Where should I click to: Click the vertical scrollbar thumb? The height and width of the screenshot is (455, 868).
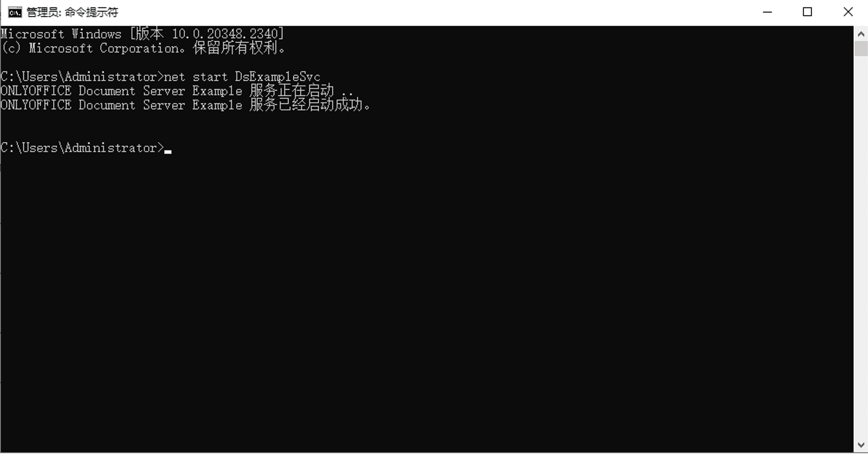pyautogui.click(x=860, y=48)
